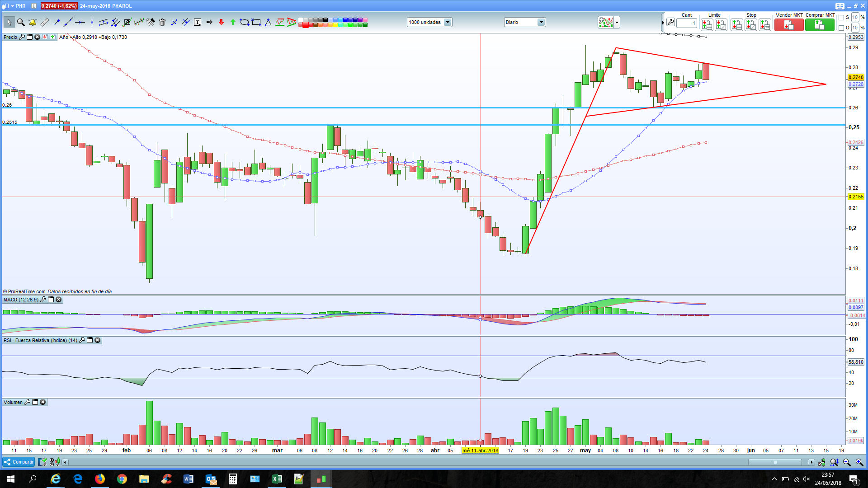The image size is (868, 488).
Task: Click the Compartir share button
Action: click(x=19, y=462)
